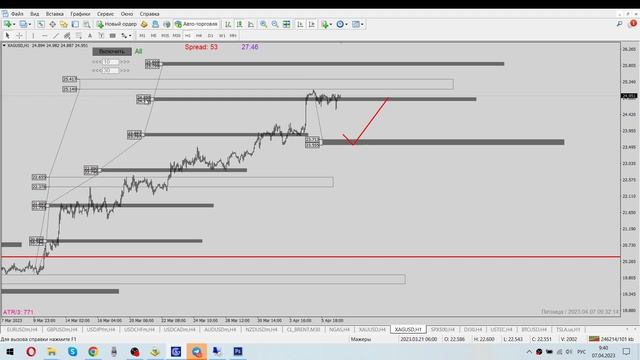Open Opera from the taskbar
The height and width of the screenshot is (360, 640).
point(31,351)
